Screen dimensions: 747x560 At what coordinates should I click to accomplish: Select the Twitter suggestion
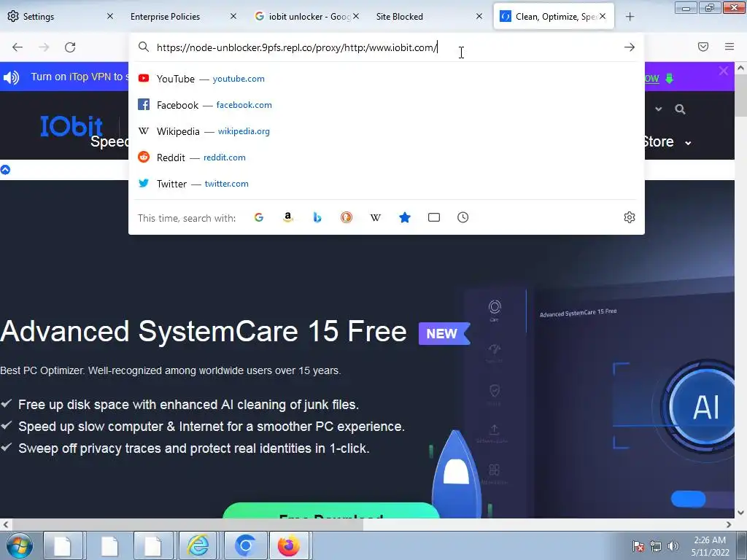coord(387,183)
